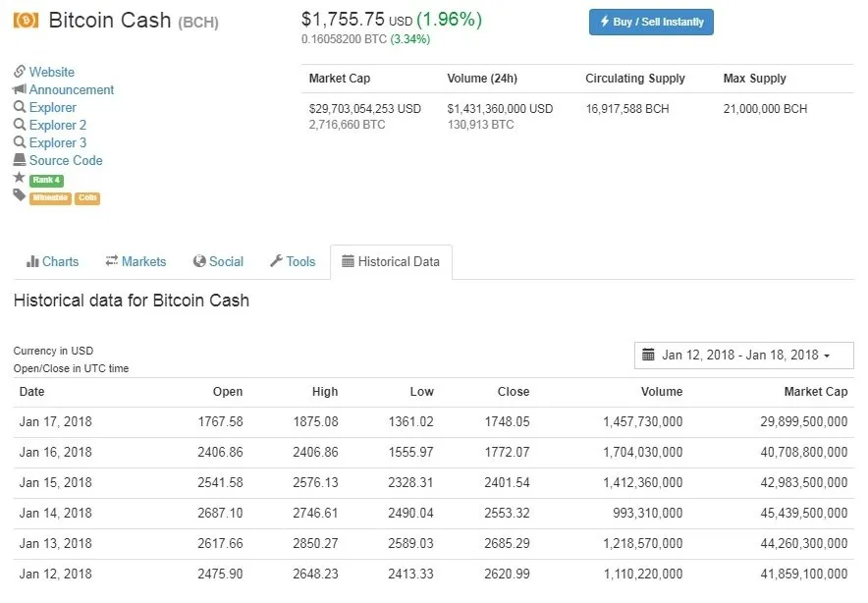Viewport: 868px width, 603px height.
Task: Click the 993,310,000 volume for Jan 14
Action: tap(648, 514)
